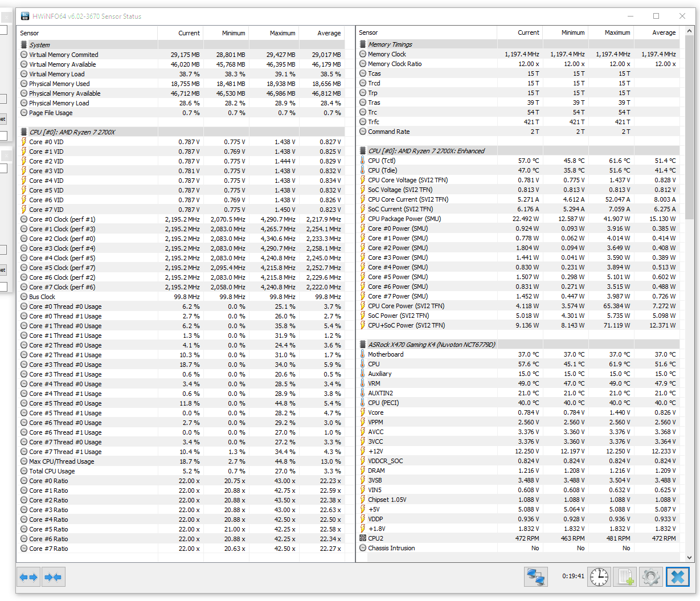Click the Bus Clock circle icon
Image resolution: width=700 pixels, height=601 pixels.
pyautogui.click(x=24, y=297)
